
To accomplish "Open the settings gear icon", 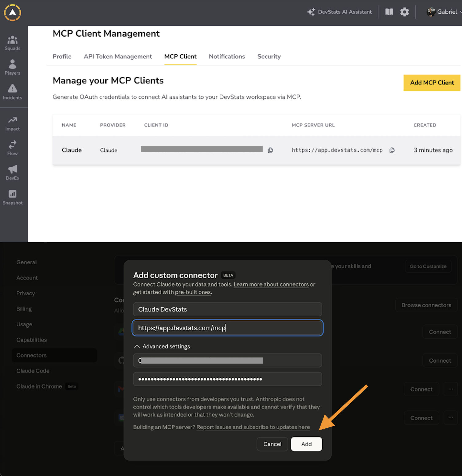I will 405,12.
